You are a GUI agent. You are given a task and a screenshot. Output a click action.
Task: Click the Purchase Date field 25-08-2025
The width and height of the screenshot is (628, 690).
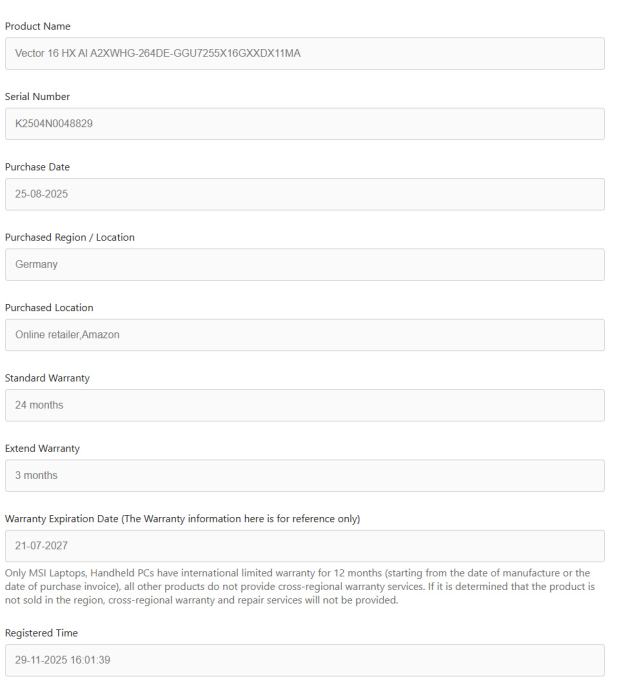pyautogui.click(x=305, y=194)
